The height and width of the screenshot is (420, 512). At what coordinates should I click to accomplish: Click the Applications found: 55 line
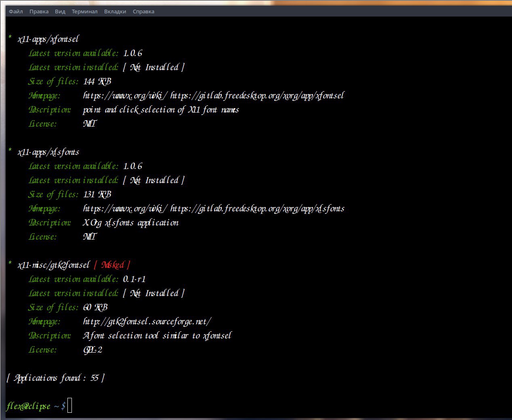[x=55, y=378]
